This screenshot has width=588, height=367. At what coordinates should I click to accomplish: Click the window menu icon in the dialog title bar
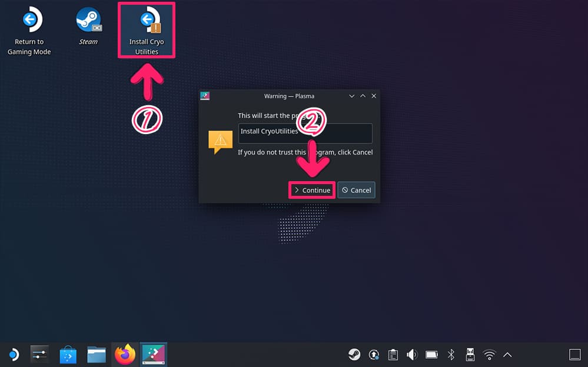click(205, 96)
